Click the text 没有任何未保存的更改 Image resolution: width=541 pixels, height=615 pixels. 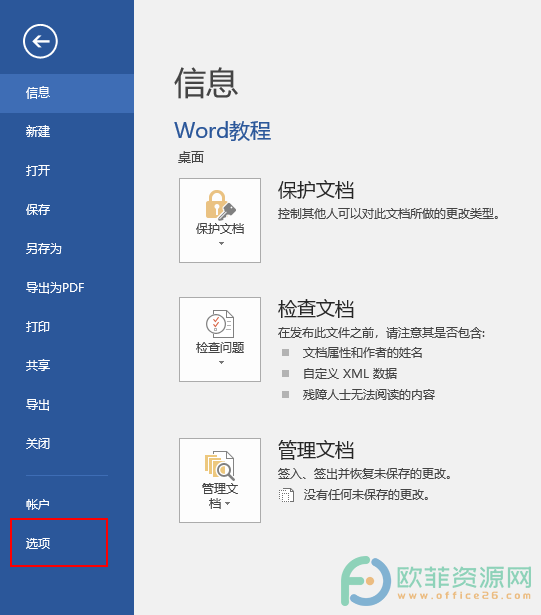(x=366, y=495)
